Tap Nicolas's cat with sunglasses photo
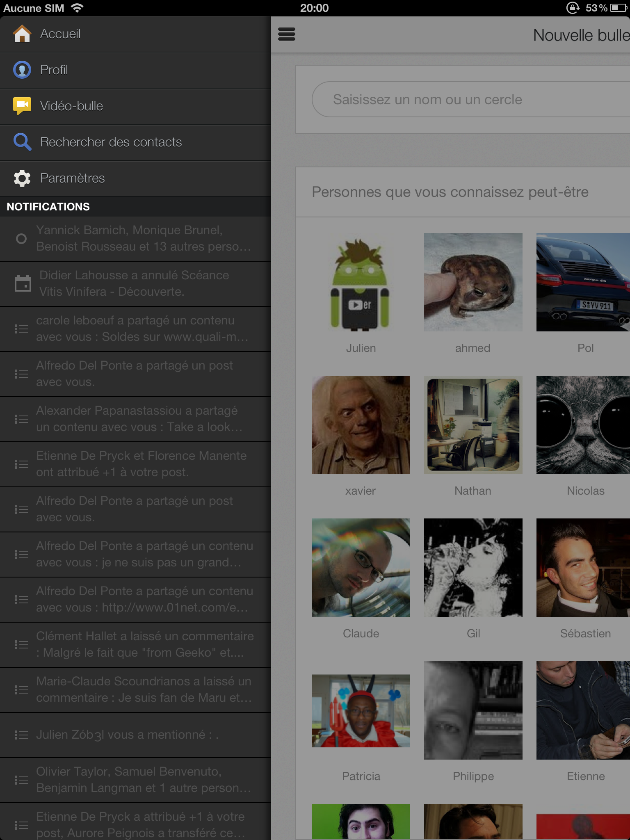 tap(583, 425)
